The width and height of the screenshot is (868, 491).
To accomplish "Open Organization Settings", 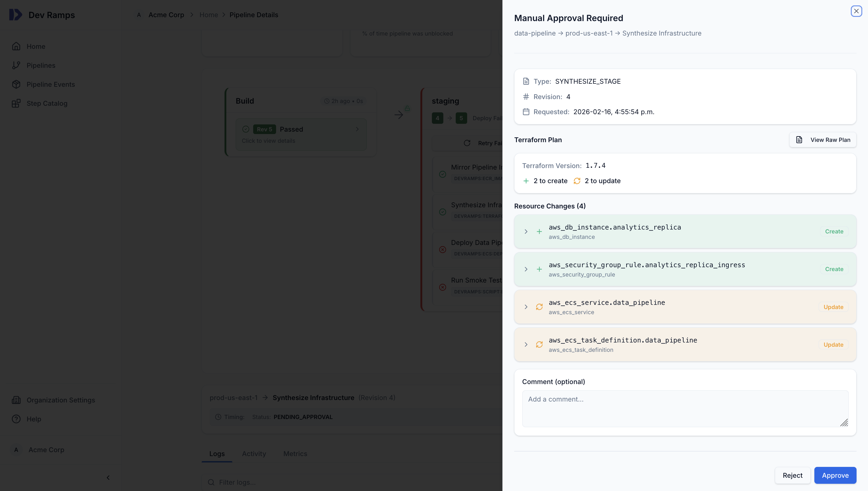I will pyautogui.click(x=61, y=400).
